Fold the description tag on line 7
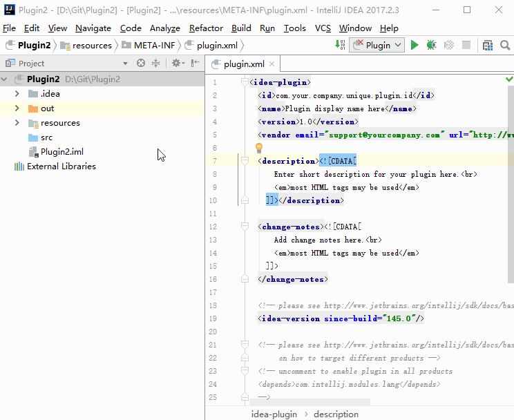This screenshot has width=514, height=420. (245, 161)
